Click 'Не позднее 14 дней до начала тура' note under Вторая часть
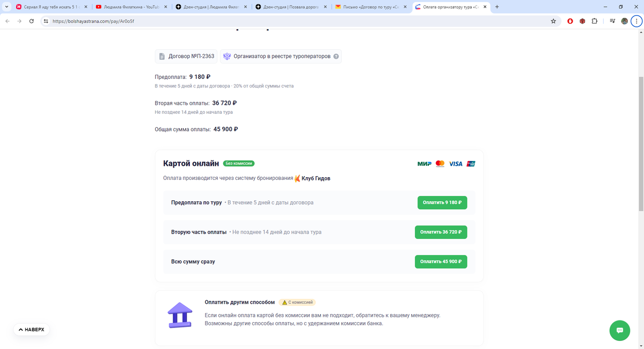The width and height of the screenshot is (644, 349). click(x=194, y=112)
